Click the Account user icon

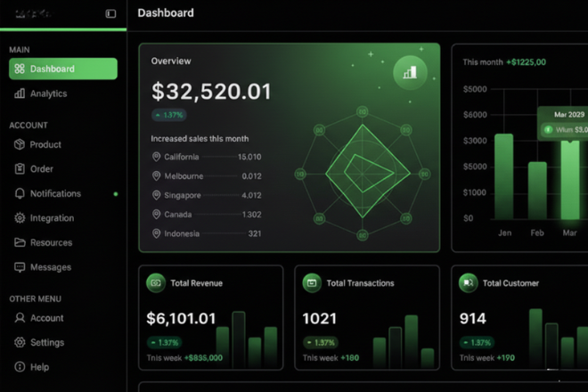(20, 318)
